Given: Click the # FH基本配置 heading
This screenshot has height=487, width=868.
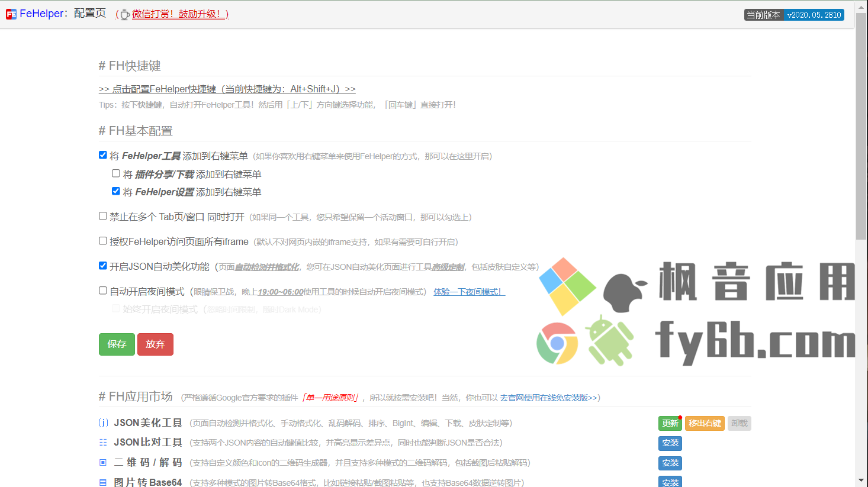Looking at the screenshot, I should tap(136, 131).
